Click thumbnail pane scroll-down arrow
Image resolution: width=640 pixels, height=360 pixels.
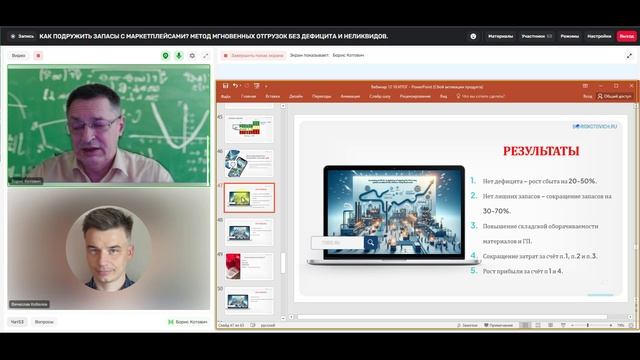[x=283, y=318]
